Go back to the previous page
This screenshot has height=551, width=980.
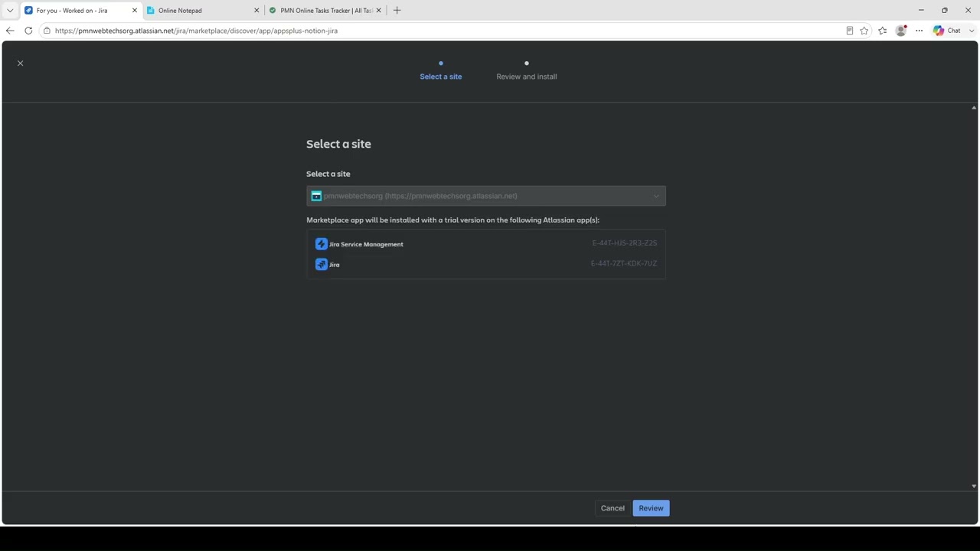(x=10, y=31)
